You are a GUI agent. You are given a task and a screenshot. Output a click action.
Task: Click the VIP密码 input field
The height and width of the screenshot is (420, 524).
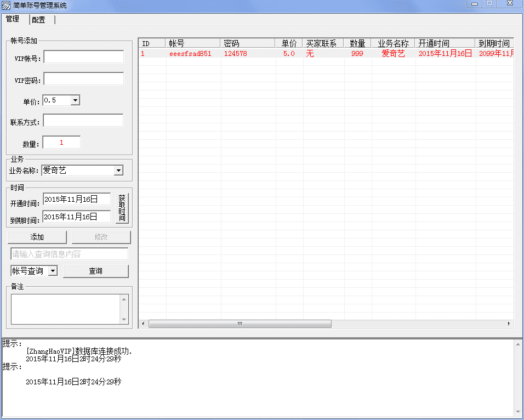pos(83,78)
